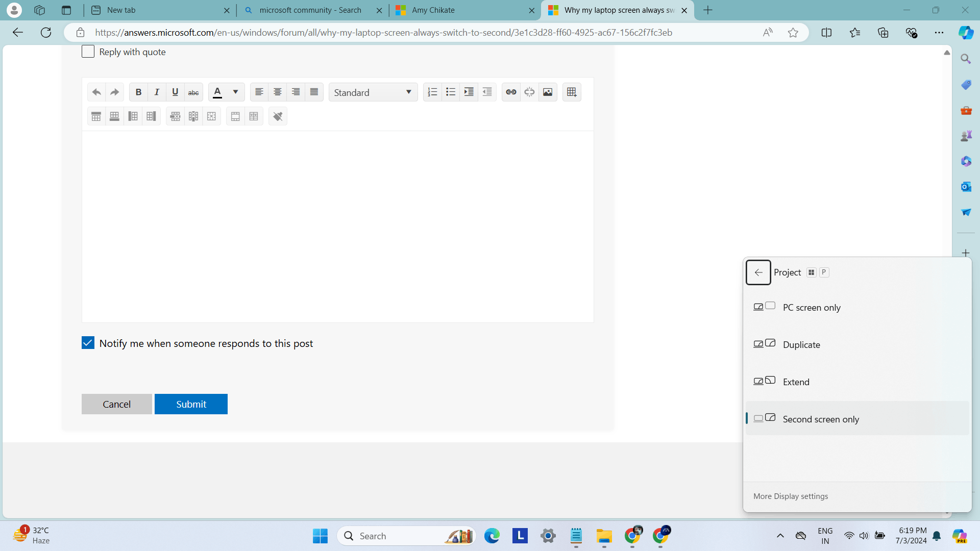The height and width of the screenshot is (551, 980).
Task: Apply italic formatting in the reply editor
Action: click(157, 92)
